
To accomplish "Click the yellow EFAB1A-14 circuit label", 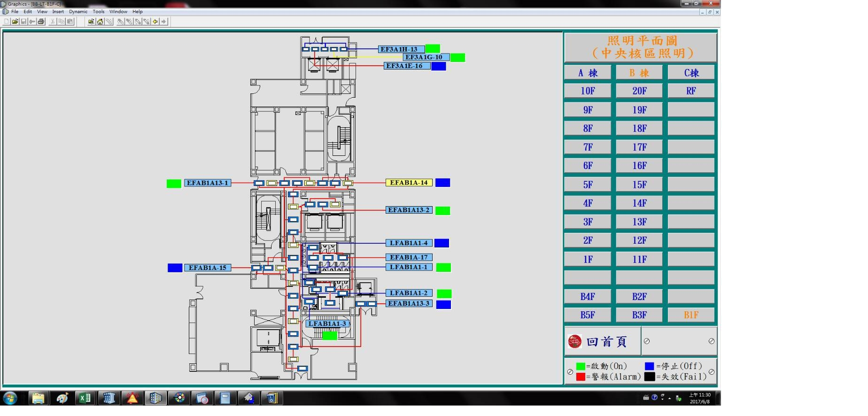I will tap(409, 183).
